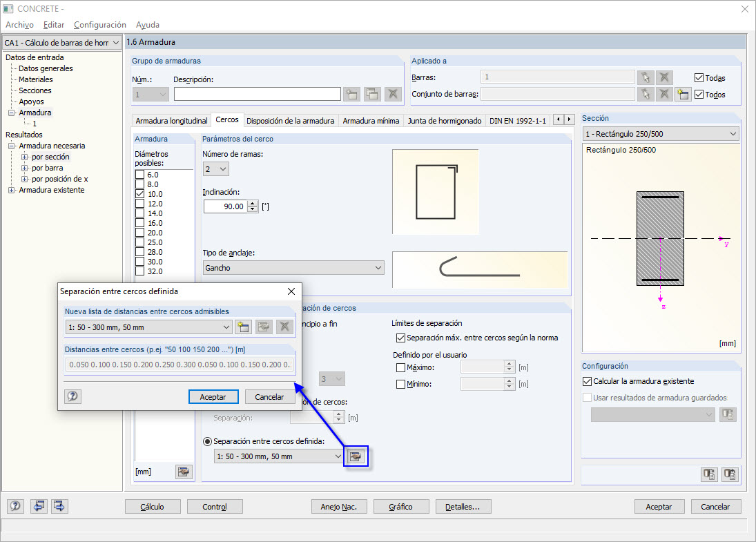Clear Barras selection X icon

click(664, 77)
